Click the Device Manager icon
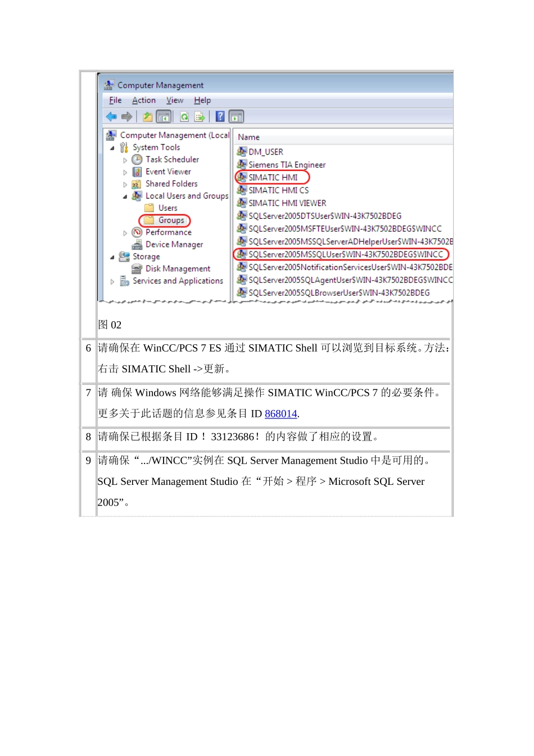534x756 pixels. [x=137, y=245]
